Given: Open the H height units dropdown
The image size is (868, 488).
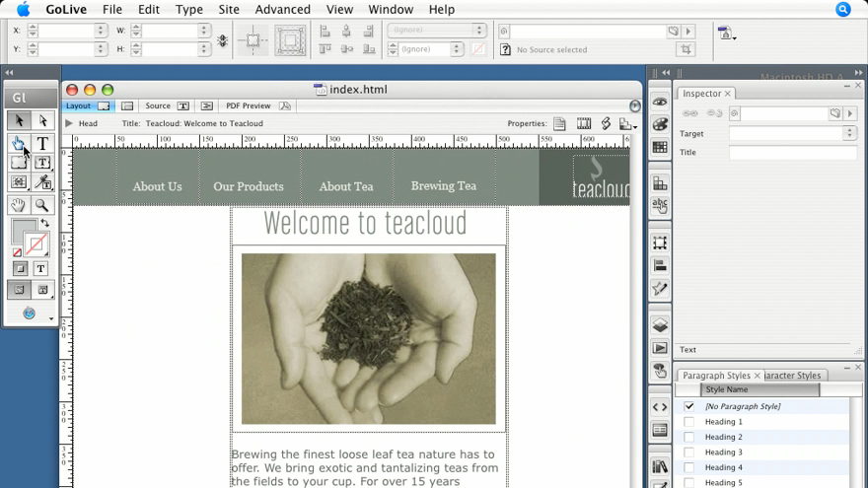Looking at the screenshot, I should pyautogui.click(x=204, y=49).
